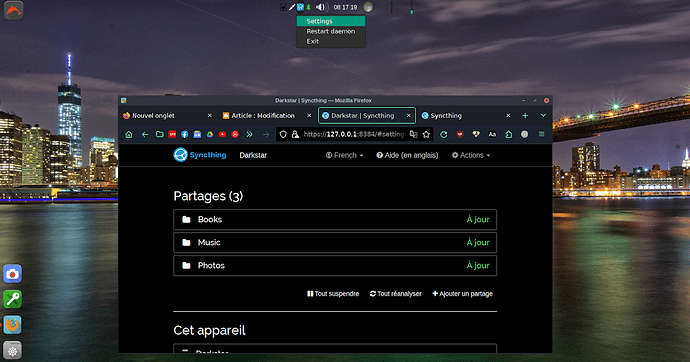Click the forward arrow button
This screenshot has width=690, height=362.
pos(266,135)
